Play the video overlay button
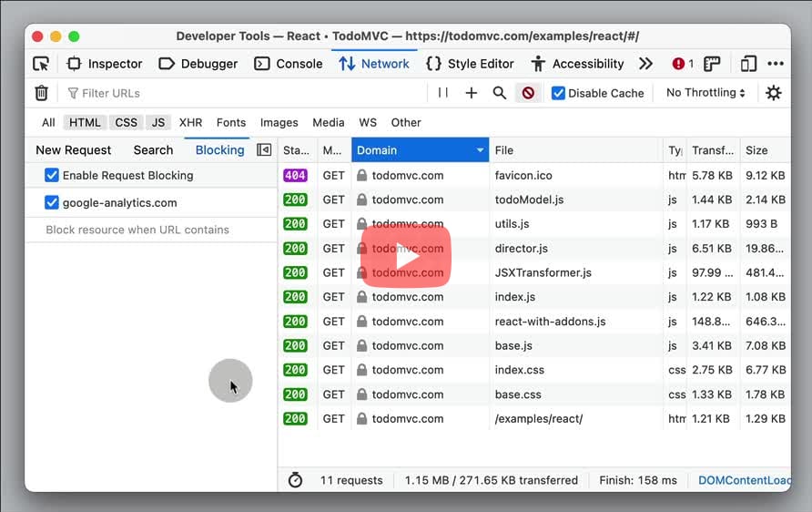812x512 pixels. click(405, 257)
